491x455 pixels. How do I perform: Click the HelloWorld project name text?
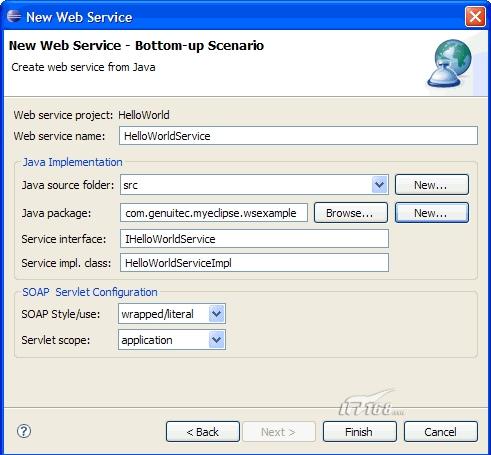pyautogui.click(x=144, y=115)
